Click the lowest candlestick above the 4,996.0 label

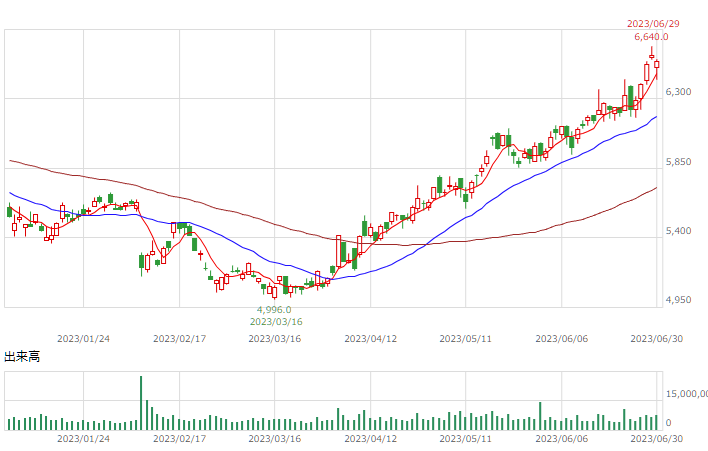274,292
